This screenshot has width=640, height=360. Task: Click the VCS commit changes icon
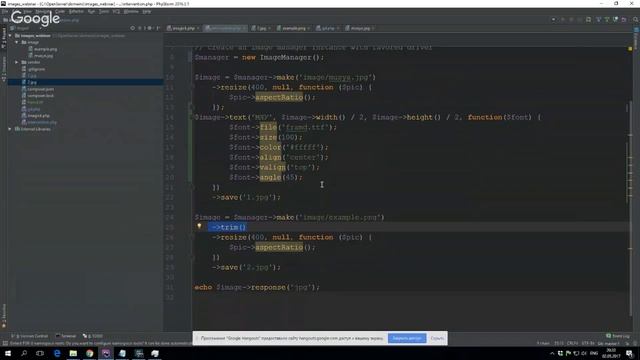point(607,19)
